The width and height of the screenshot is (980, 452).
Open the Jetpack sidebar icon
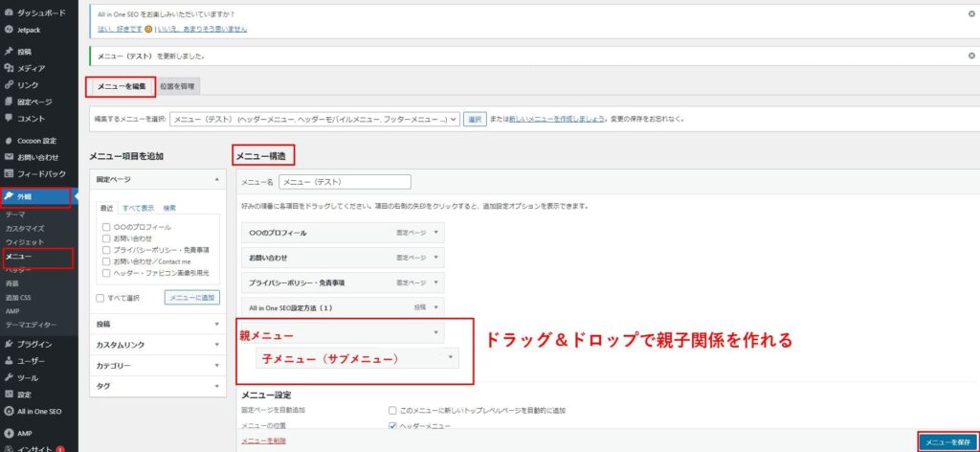point(9,30)
